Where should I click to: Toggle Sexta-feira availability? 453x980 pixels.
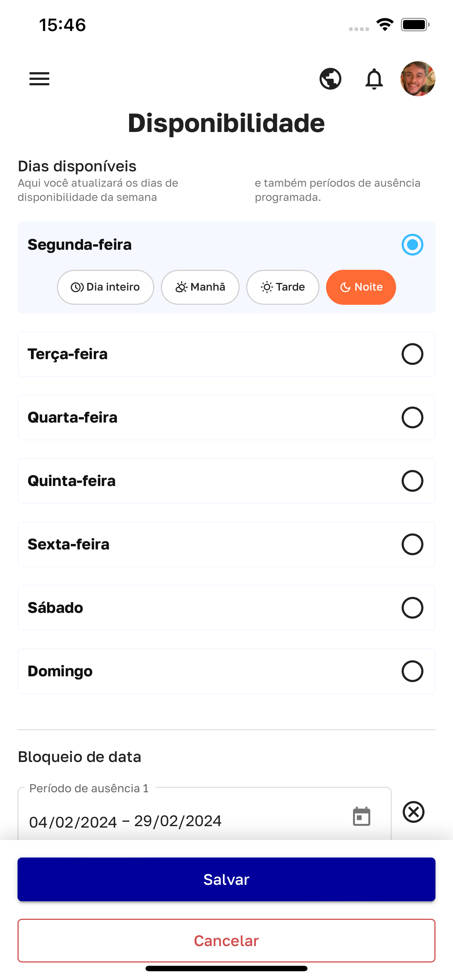coord(412,544)
